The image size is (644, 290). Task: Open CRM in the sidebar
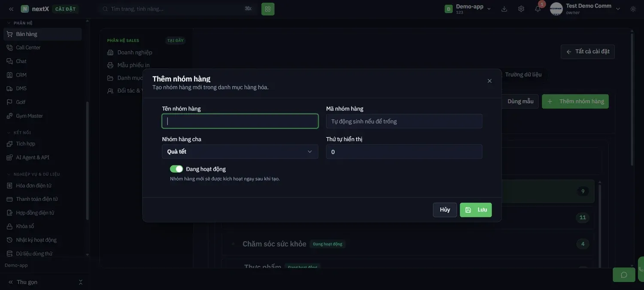point(43,75)
